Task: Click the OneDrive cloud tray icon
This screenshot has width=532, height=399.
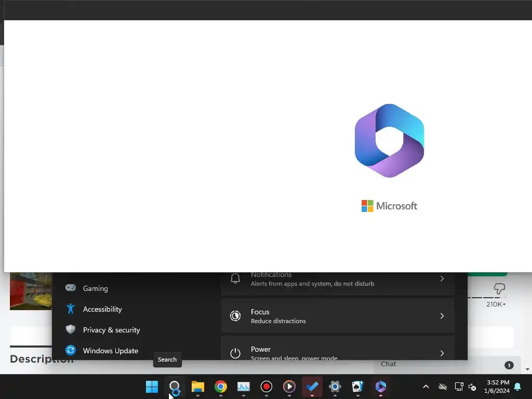Action: coord(443,387)
